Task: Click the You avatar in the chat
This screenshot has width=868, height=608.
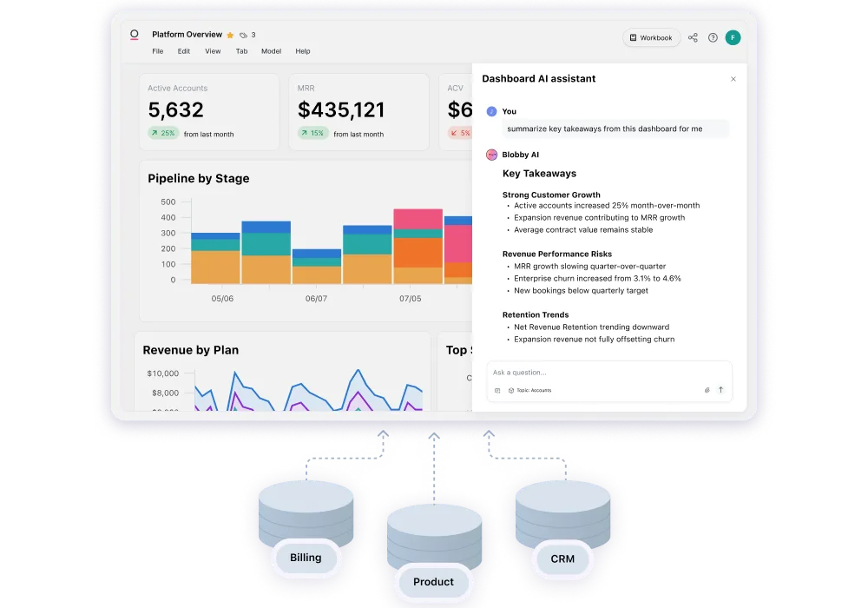Action: click(x=491, y=111)
